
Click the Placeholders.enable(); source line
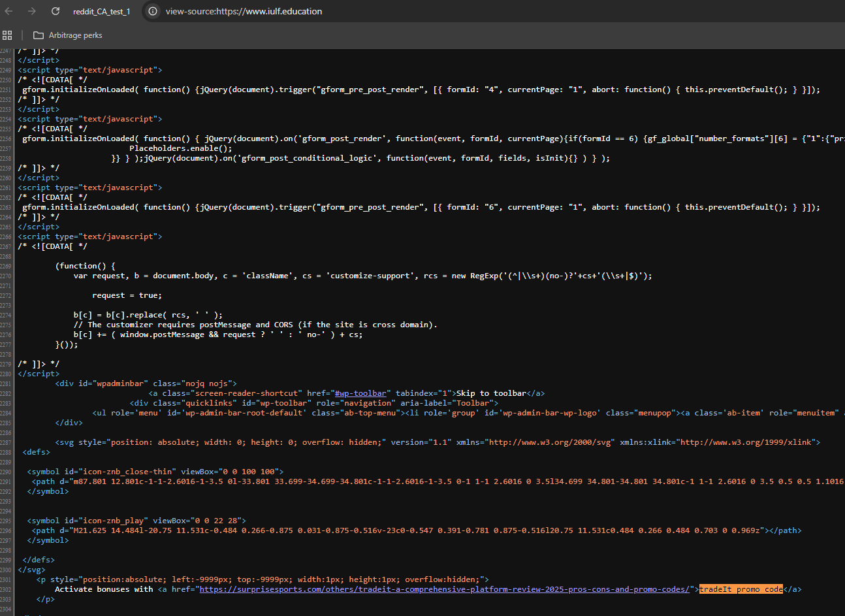click(x=180, y=148)
